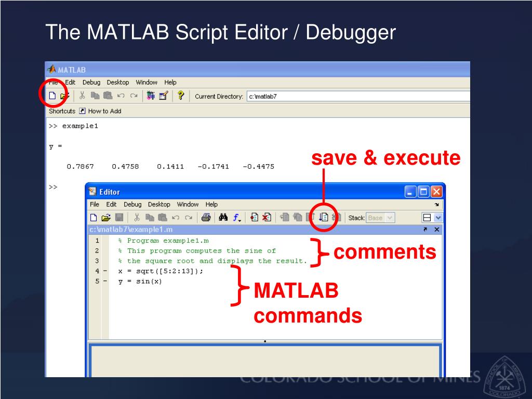
Task: Click shortcut icon beside How to Add
Action: [x=82, y=111]
